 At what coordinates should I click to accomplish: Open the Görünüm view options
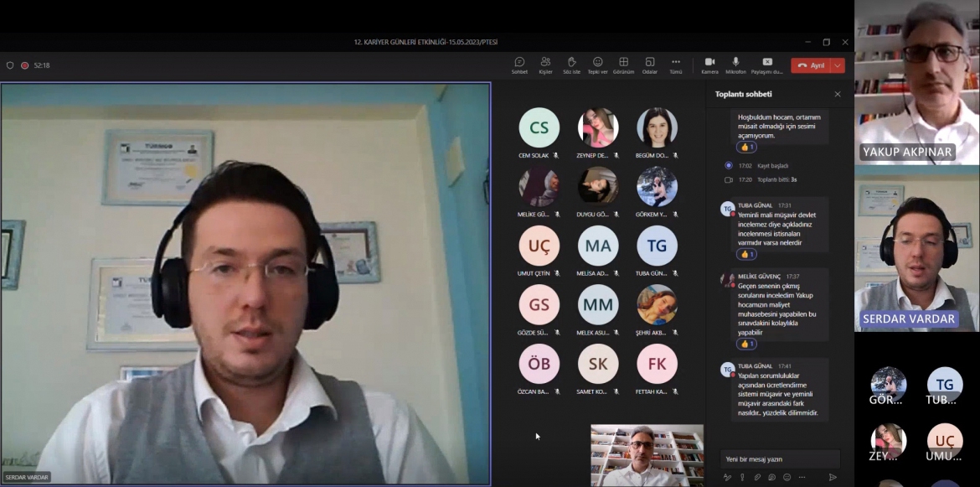click(623, 65)
